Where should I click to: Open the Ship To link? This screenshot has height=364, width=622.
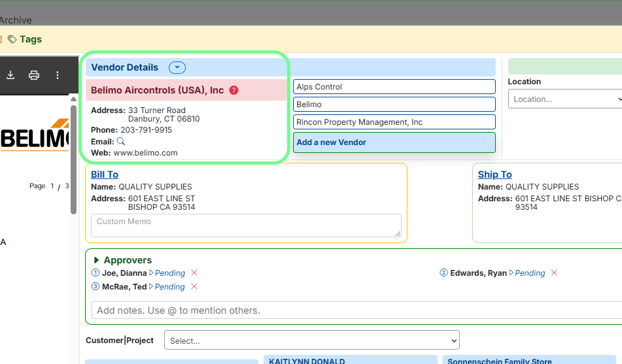[494, 174]
